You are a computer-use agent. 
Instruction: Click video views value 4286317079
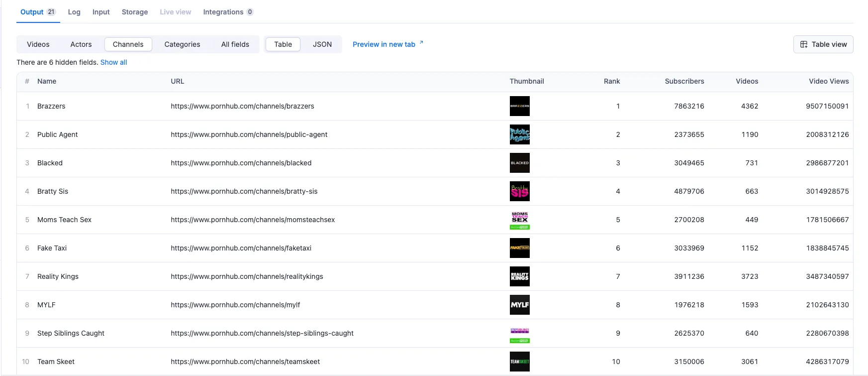pos(827,362)
